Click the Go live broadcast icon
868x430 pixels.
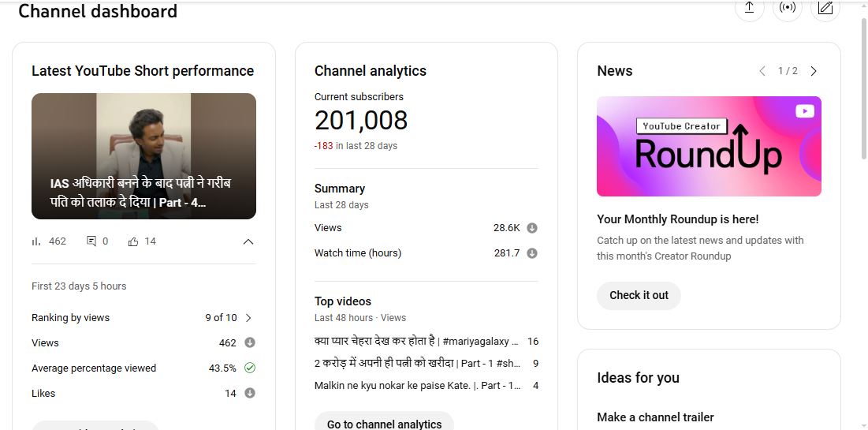click(787, 8)
